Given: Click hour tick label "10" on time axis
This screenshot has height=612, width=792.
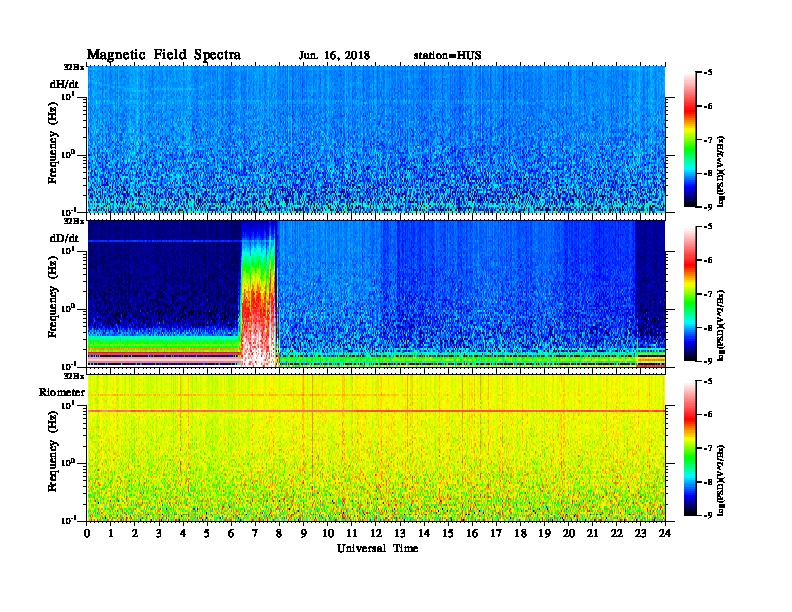Looking at the screenshot, I should click(x=328, y=533).
